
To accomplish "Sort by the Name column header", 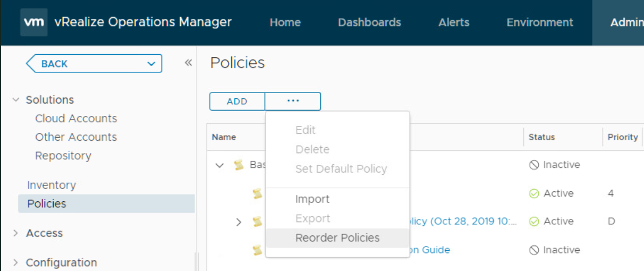I will [224, 137].
